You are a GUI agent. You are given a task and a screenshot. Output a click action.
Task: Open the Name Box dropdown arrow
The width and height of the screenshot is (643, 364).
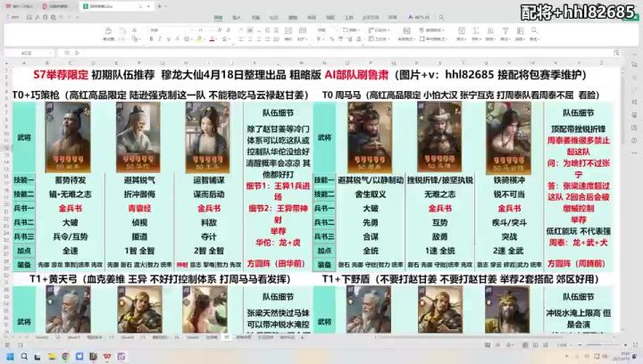50,53
